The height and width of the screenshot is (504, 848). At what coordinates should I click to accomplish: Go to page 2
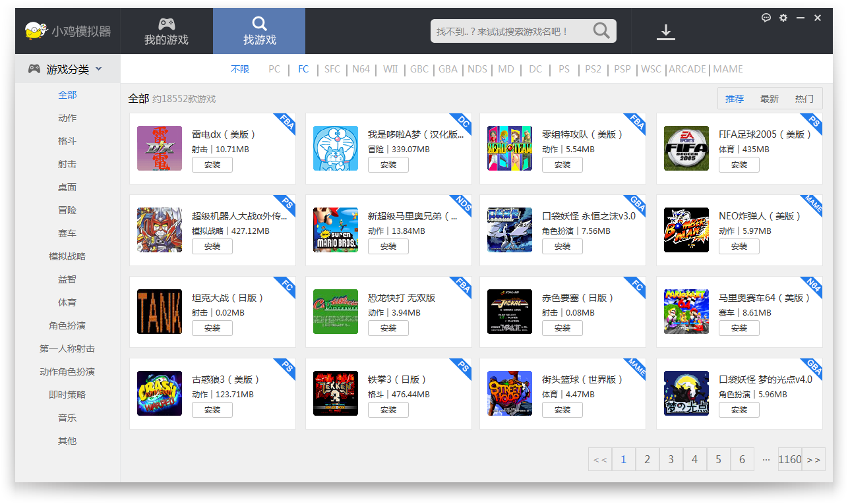click(x=648, y=459)
